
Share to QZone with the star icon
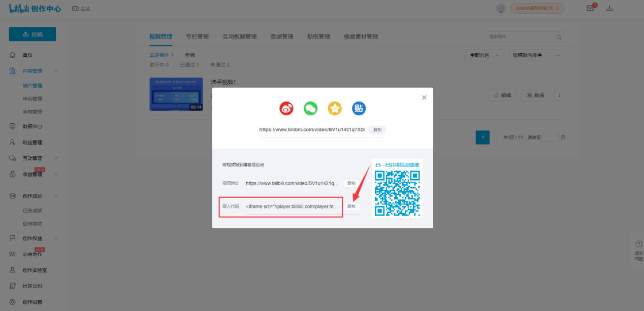coord(335,108)
